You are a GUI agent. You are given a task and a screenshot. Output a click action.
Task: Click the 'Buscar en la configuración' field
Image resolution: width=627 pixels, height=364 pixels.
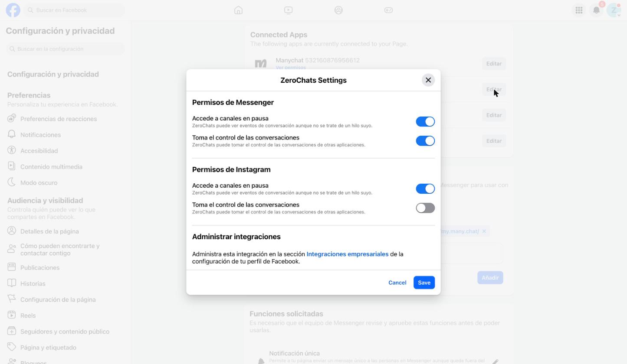pos(66,49)
